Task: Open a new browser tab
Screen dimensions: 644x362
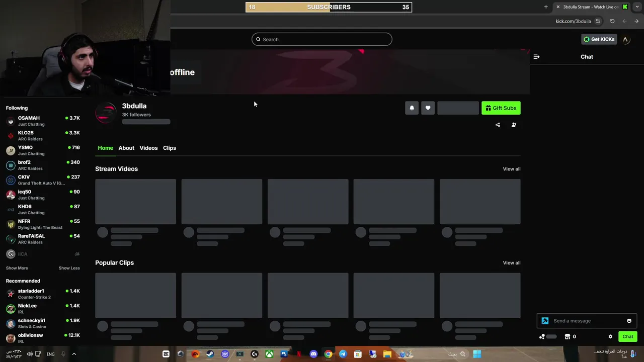Action: click(x=546, y=7)
